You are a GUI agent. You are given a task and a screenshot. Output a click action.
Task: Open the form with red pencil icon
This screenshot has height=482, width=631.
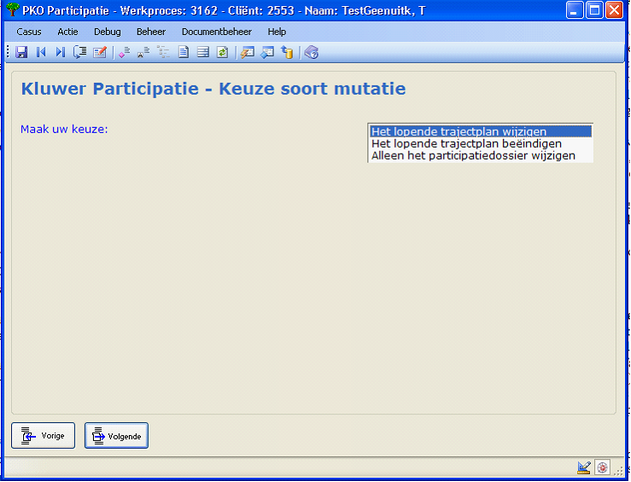(99, 52)
